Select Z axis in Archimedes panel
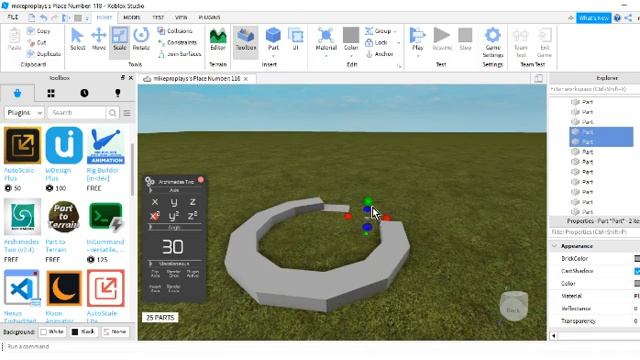 point(193,202)
